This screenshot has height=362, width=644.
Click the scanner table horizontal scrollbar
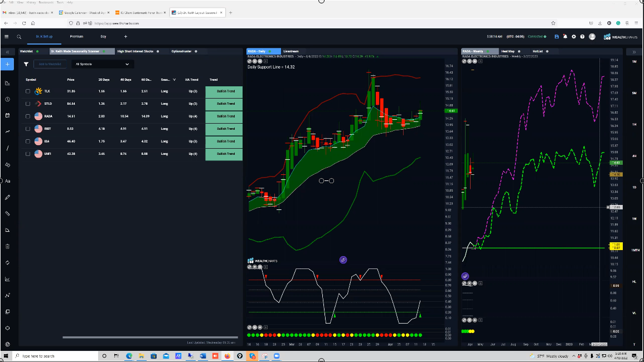click(x=150, y=337)
